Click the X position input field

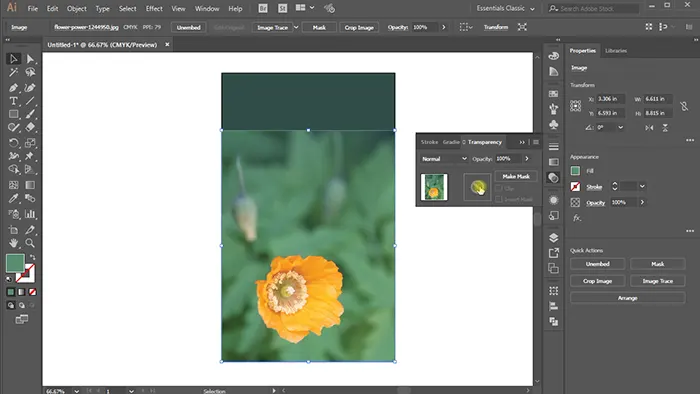click(x=611, y=99)
